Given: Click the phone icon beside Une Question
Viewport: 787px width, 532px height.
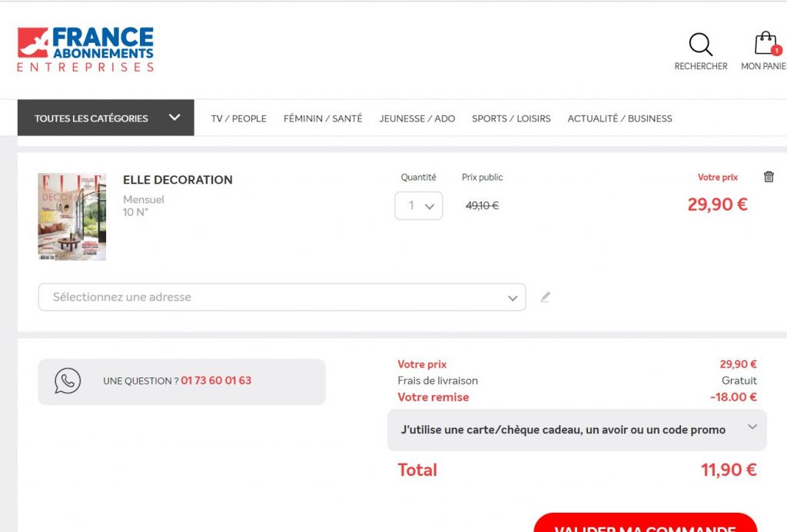Looking at the screenshot, I should coord(68,381).
